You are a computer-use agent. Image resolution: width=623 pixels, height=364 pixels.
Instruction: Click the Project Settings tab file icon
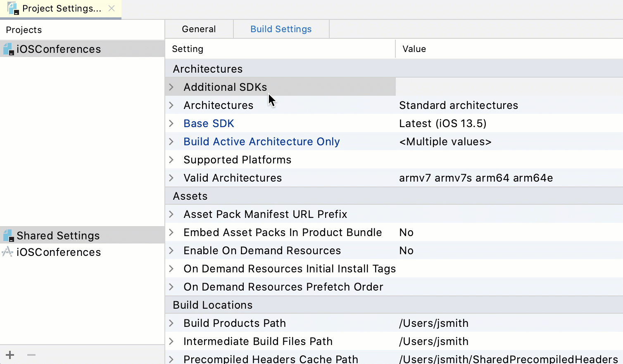point(13,8)
